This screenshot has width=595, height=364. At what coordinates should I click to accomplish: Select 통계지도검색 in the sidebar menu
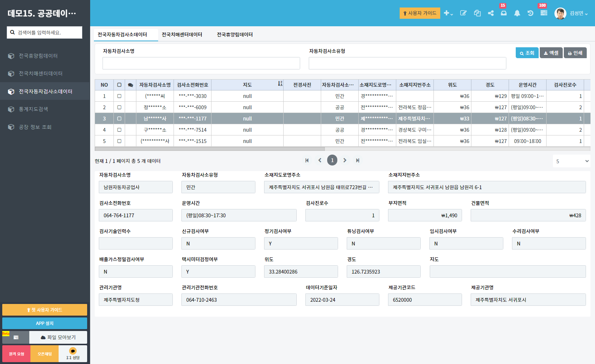[x=33, y=109]
